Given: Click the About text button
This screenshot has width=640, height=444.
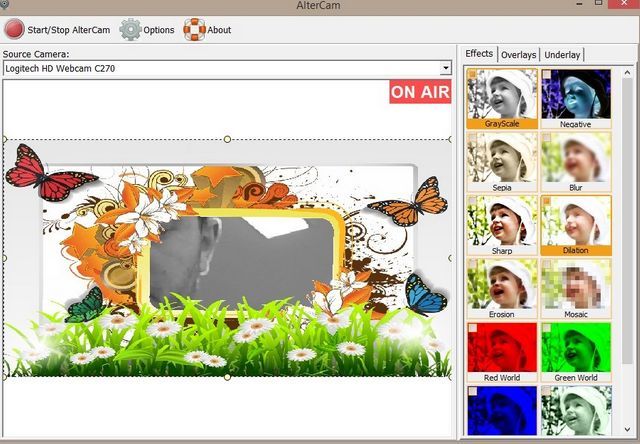Looking at the screenshot, I should (219, 30).
